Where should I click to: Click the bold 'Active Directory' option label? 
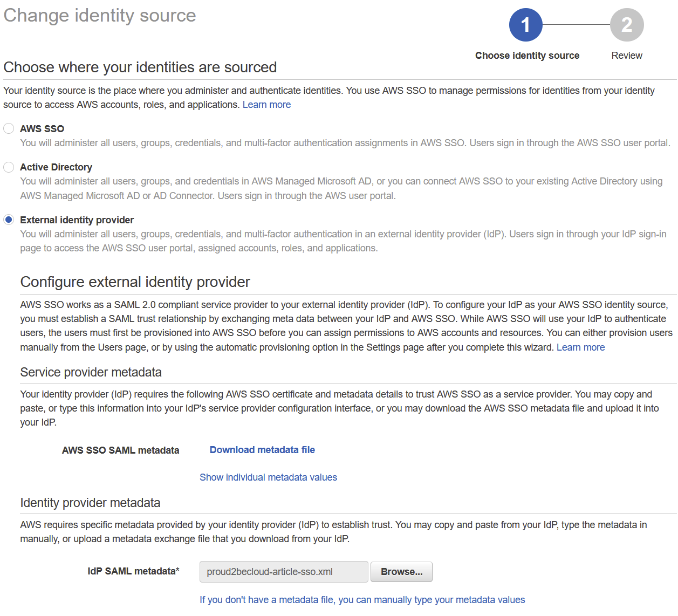click(x=56, y=167)
